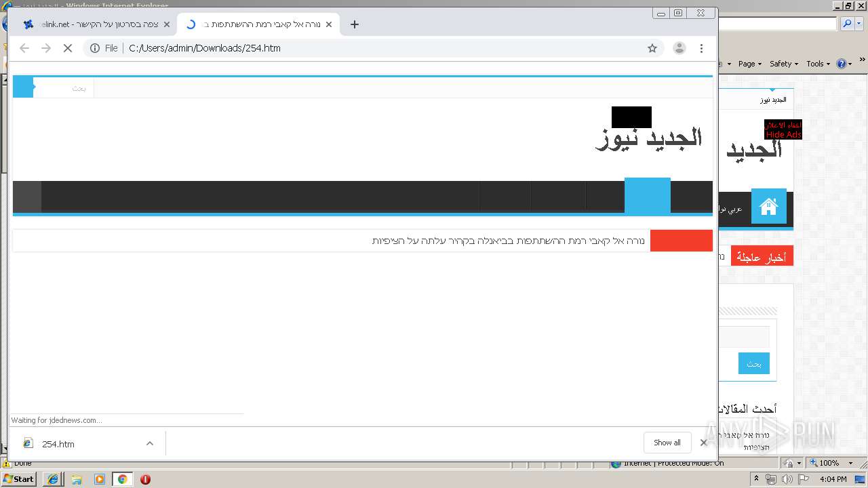Close the Chrome downloads bar
Image resolution: width=868 pixels, height=488 pixels.
click(x=703, y=443)
